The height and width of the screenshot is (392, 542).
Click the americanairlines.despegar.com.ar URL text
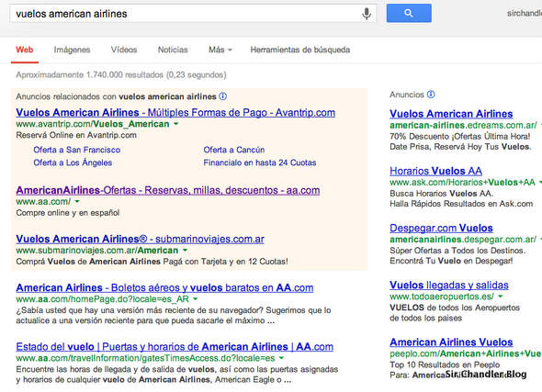pos(463,240)
